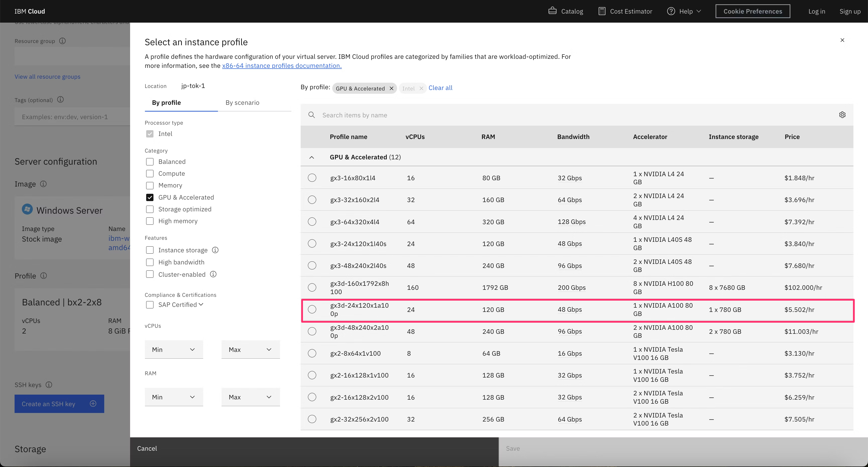Image resolution: width=868 pixels, height=467 pixels.
Task: Uncheck the GPU & Accelerated category checkbox
Action: (x=150, y=197)
